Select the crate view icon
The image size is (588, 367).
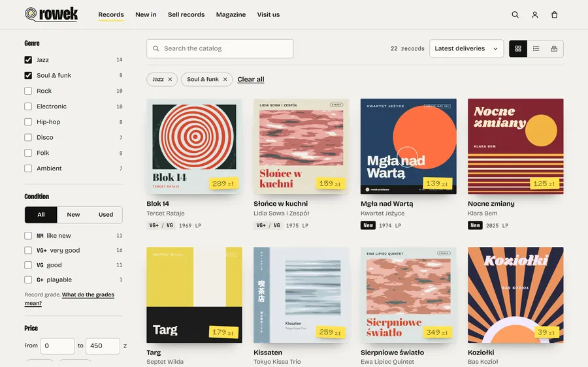click(554, 49)
